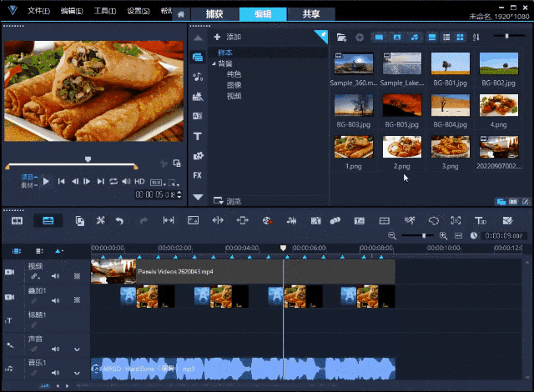Open the Title (T) library panel
The image size is (534, 392).
pyautogui.click(x=198, y=136)
